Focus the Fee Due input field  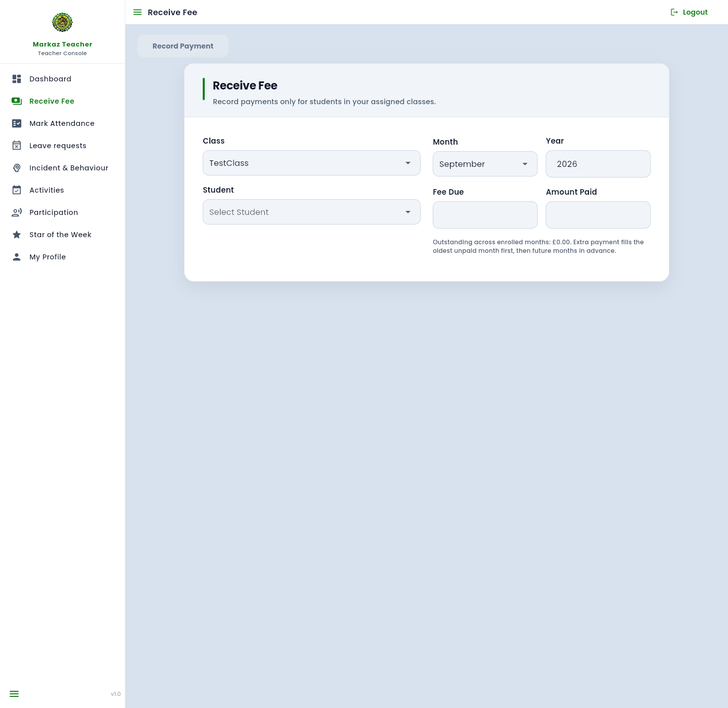(485, 215)
